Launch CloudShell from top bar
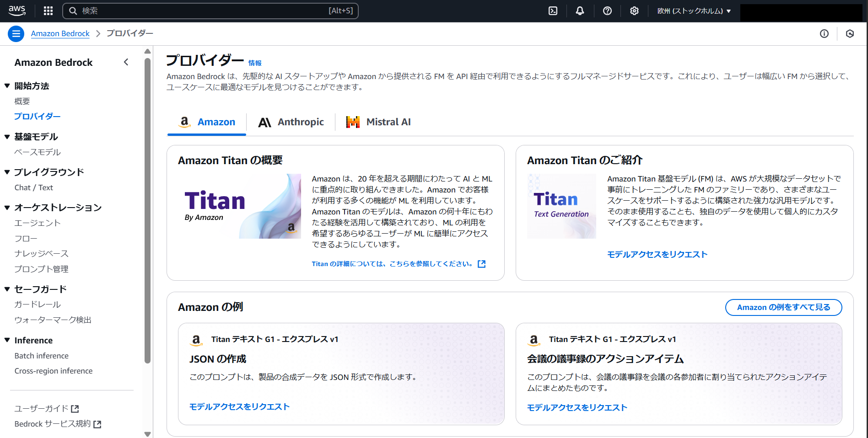This screenshot has width=868, height=438. coord(553,11)
